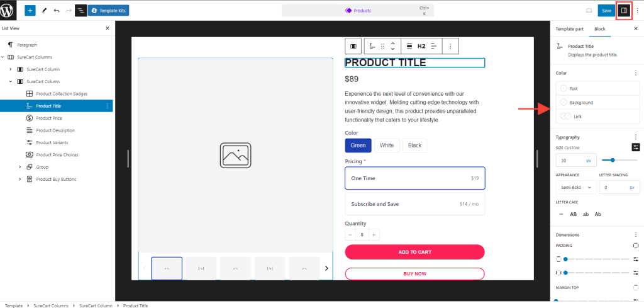The height and width of the screenshot is (308, 644).
Task: Select the One Time pricing option
Action: (x=414, y=178)
